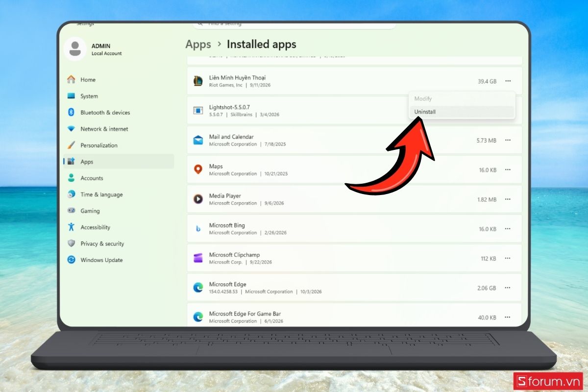588x392 pixels.
Task: Select the Bluetooth & devices icon
Action: click(71, 112)
